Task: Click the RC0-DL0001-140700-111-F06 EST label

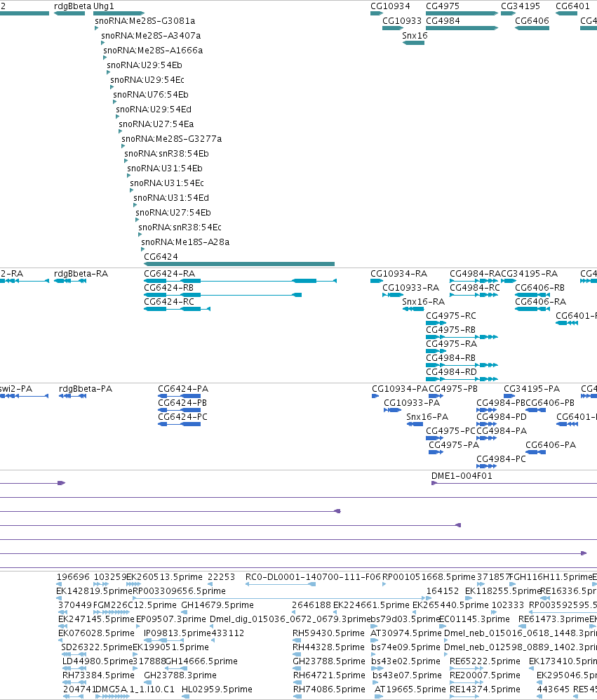Action: point(313,577)
